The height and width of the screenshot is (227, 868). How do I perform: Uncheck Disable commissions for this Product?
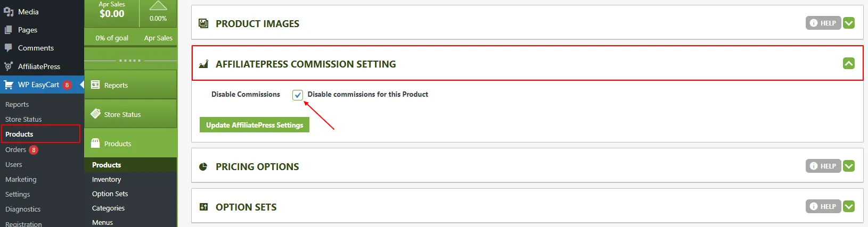click(x=298, y=95)
